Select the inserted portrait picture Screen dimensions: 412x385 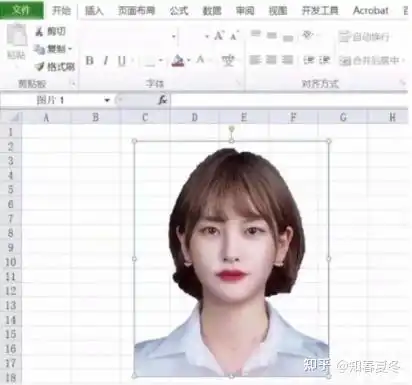(232, 259)
